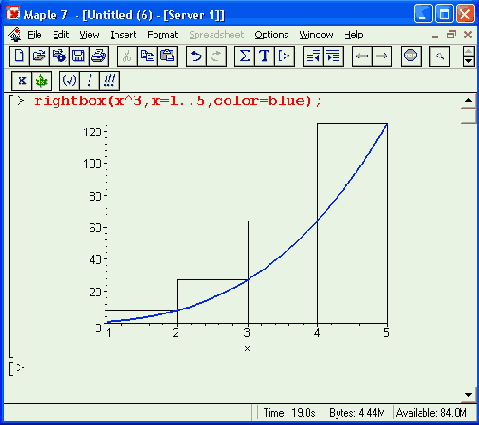This screenshot has height=425, width=479.
Task: Insert Maple input with Sigma icon
Action: (x=244, y=56)
